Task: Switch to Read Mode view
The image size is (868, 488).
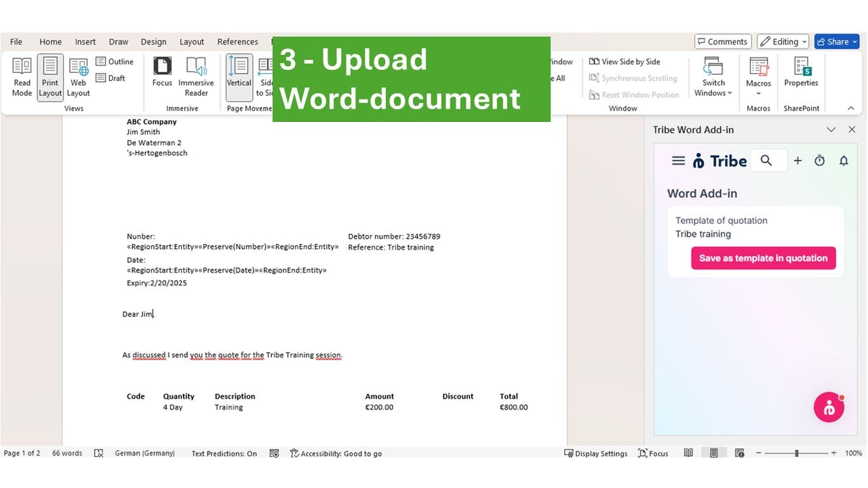Action: [x=22, y=78]
